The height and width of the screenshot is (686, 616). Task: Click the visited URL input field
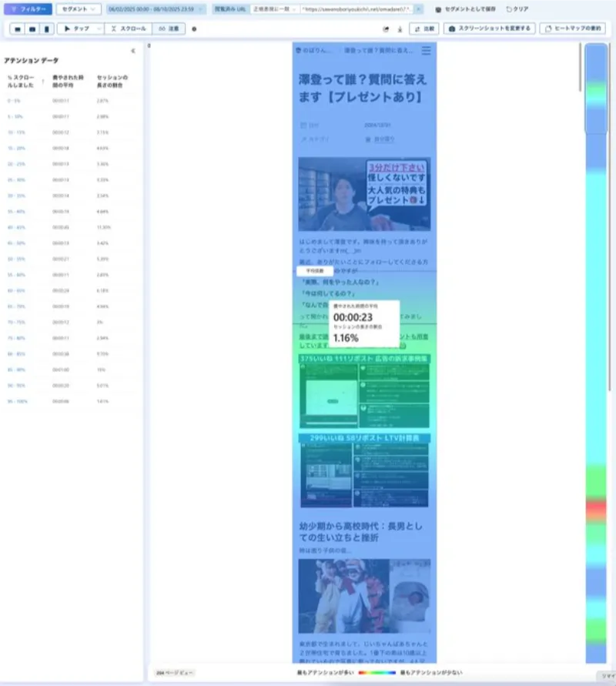(356, 9)
